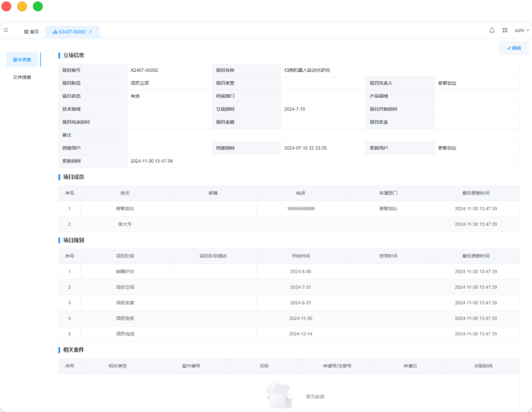Select the 基本信息 side tab
The width and height of the screenshot is (532, 412).
[22, 60]
